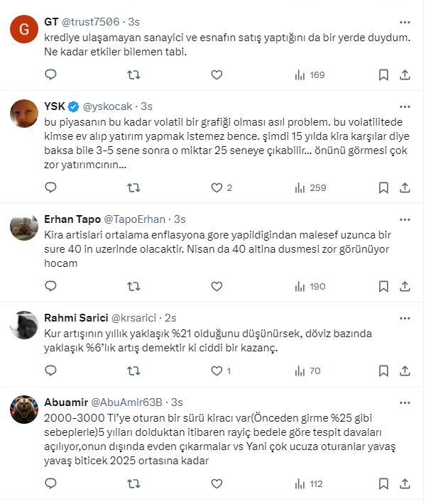View analytics of Erhan Tapo's tweet

[x=310, y=286]
